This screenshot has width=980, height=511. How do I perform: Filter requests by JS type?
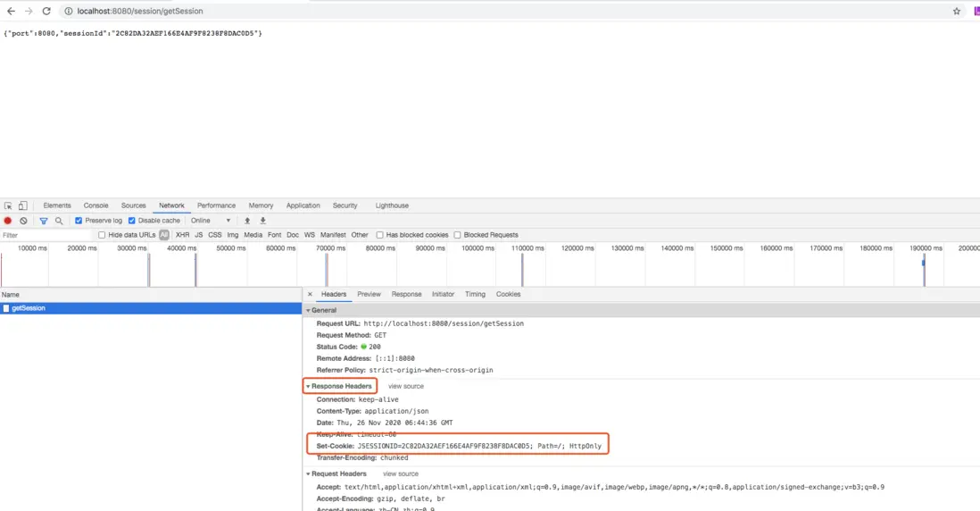coord(199,235)
